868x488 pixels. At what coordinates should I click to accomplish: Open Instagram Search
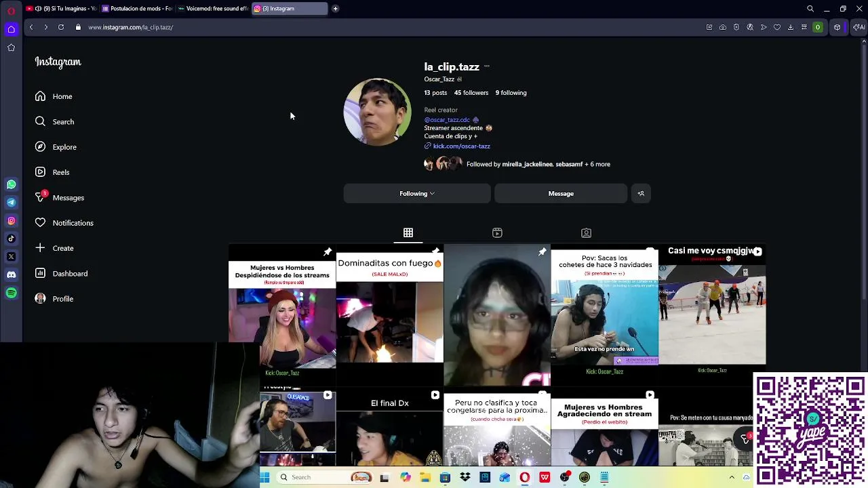click(55, 122)
